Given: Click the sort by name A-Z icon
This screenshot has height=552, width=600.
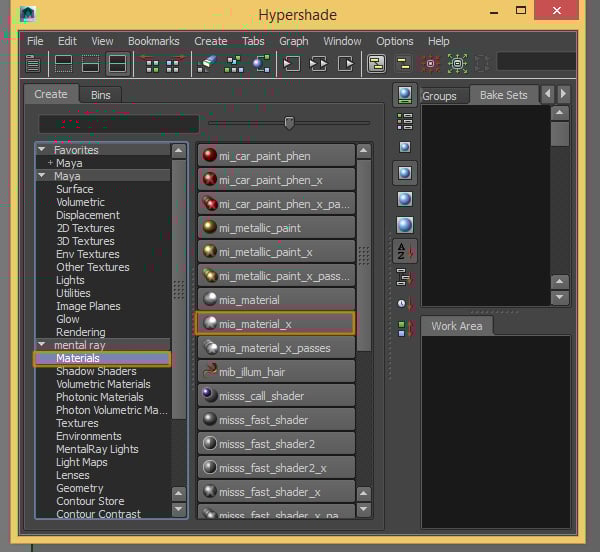Looking at the screenshot, I should coord(405,251).
